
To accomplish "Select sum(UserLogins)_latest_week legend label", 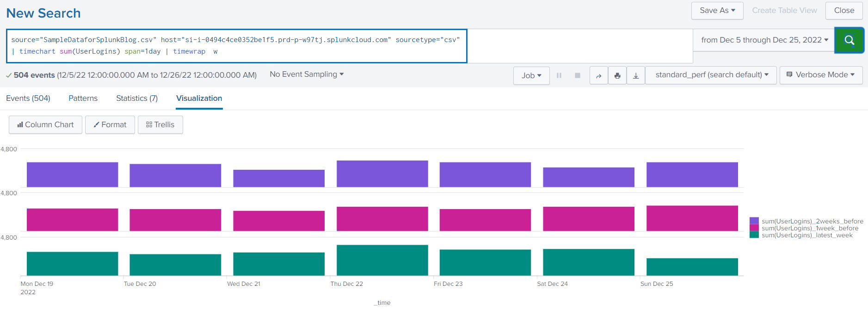I will click(807, 235).
